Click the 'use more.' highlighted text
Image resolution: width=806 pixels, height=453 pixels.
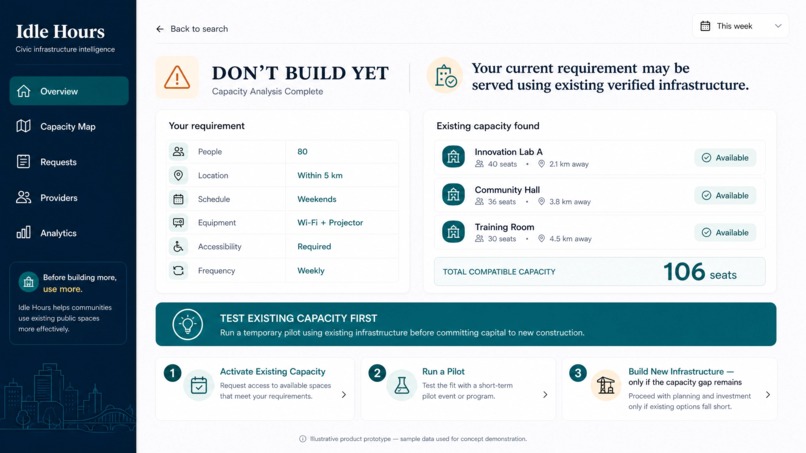click(x=62, y=289)
